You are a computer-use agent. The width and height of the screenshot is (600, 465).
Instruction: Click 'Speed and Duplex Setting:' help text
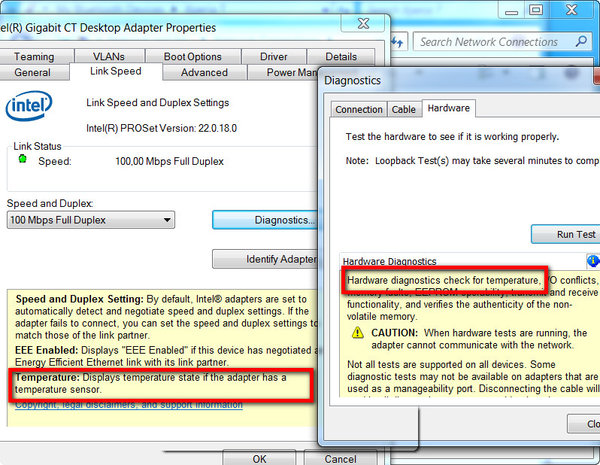[80, 299]
